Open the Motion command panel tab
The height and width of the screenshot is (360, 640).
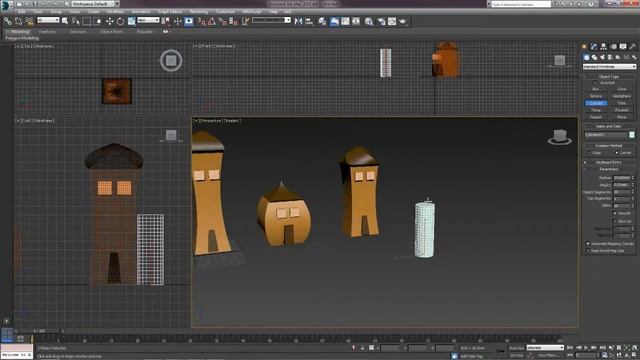point(613,47)
